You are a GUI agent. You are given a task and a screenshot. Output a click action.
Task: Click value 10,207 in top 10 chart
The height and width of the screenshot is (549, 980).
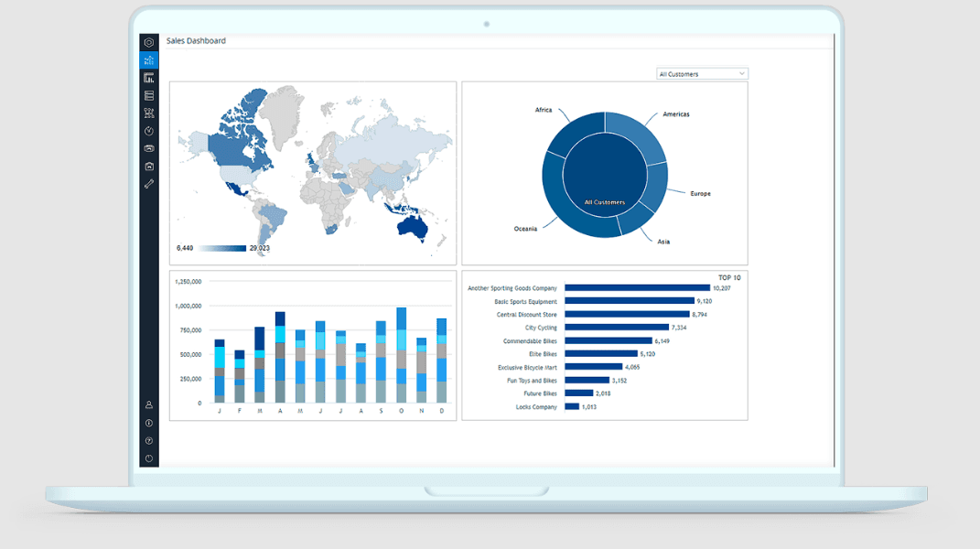pyautogui.click(x=722, y=288)
